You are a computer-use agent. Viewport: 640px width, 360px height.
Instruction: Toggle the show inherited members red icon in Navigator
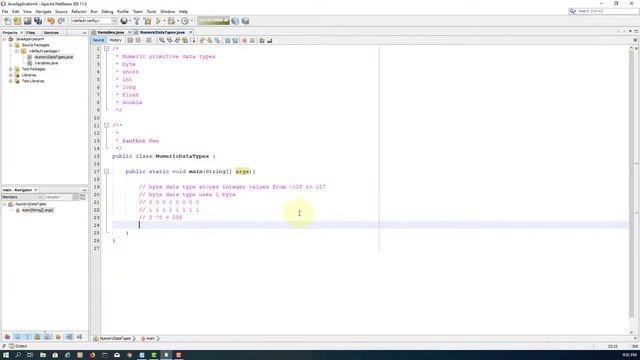(7, 337)
